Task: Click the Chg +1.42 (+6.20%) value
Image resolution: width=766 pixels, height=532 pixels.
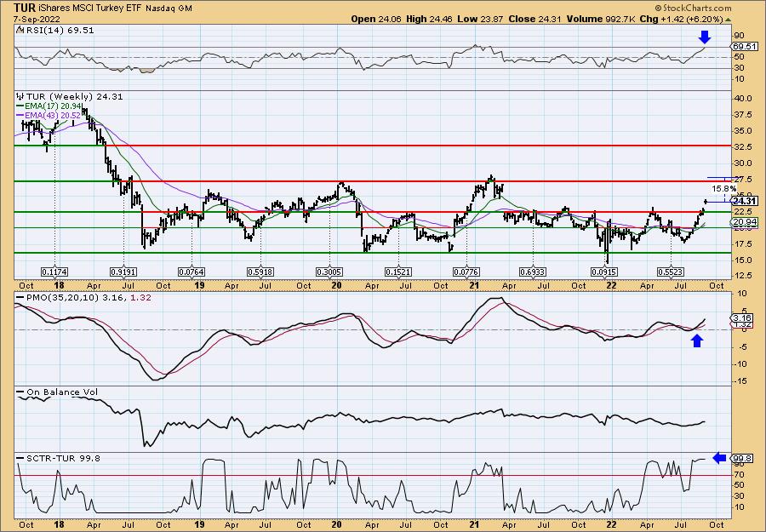Action: click(x=681, y=19)
